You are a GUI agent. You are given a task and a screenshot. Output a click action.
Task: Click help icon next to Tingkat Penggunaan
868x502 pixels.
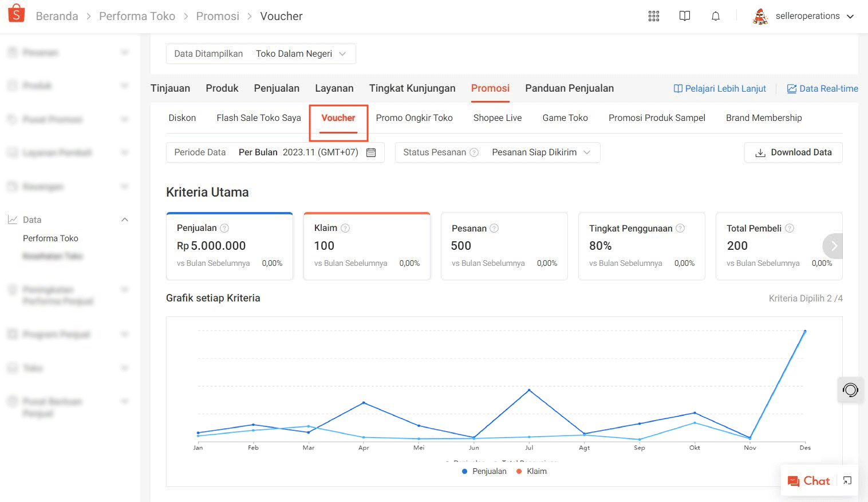coord(680,228)
